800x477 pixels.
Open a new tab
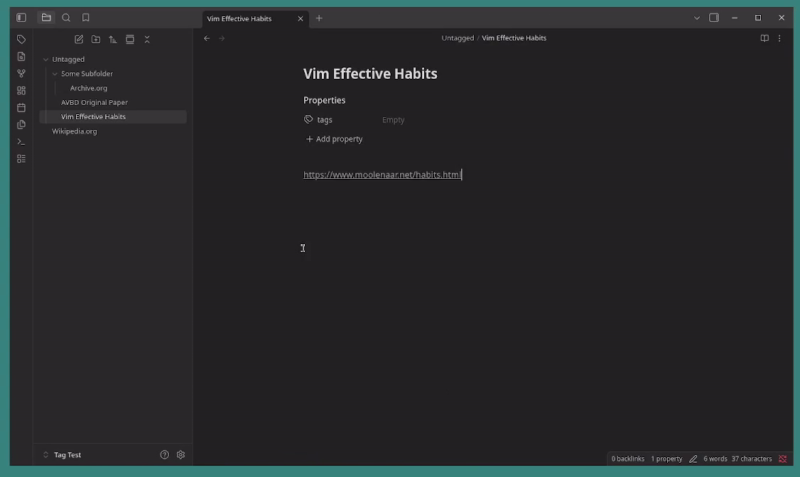(319, 18)
